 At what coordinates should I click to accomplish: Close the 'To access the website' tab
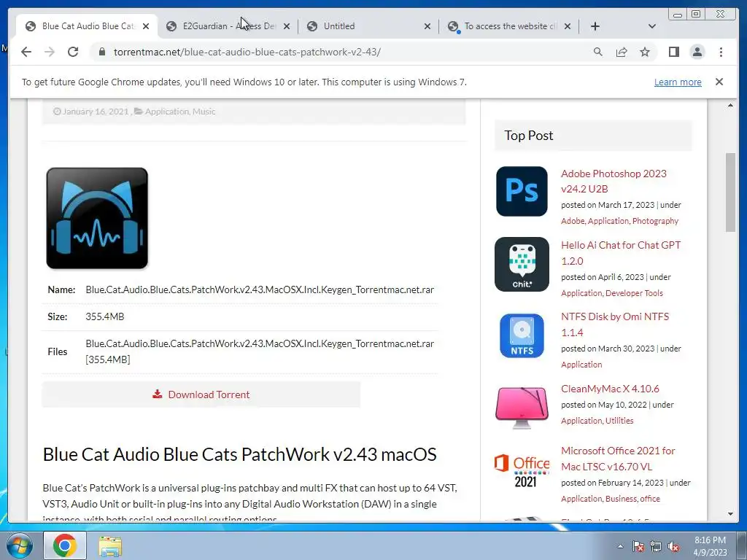(x=568, y=26)
